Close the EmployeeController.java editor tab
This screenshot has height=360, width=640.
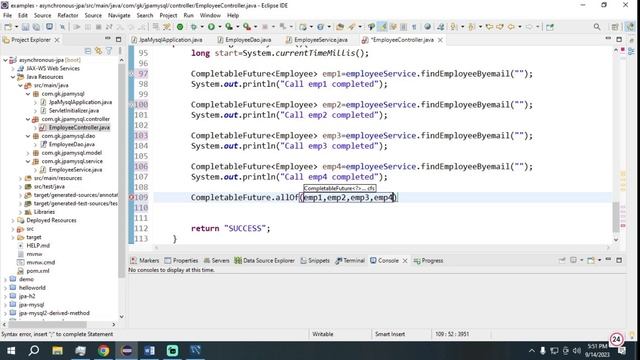click(x=440, y=40)
